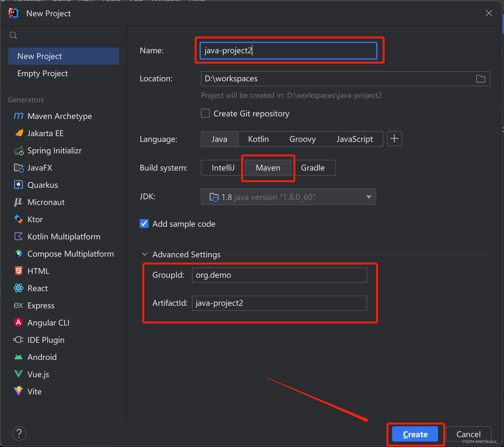This screenshot has width=504, height=447.
Task: Select React generator label
Action: tap(38, 288)
